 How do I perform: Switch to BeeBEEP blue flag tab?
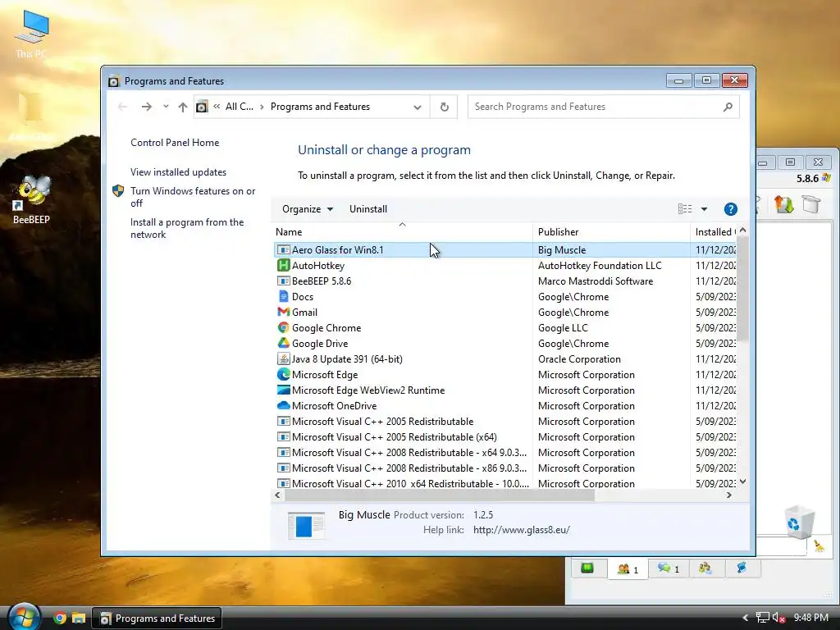(742, 568)
